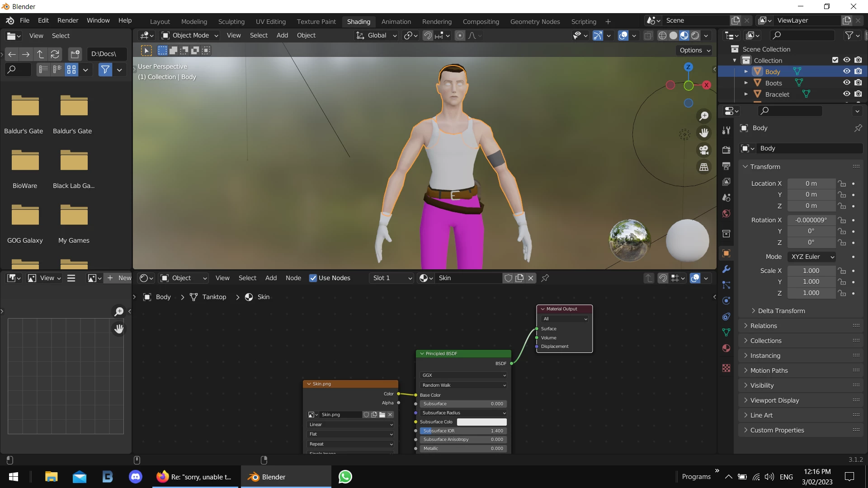Click the pin icon next to Skin material
This screenshot has height=488, width=868.
tap(545, 278)
